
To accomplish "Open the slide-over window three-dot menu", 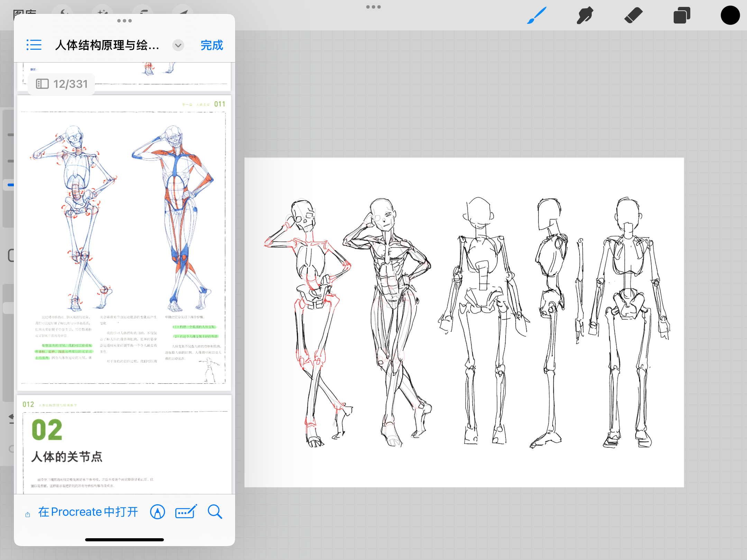I will coord(124,21).
